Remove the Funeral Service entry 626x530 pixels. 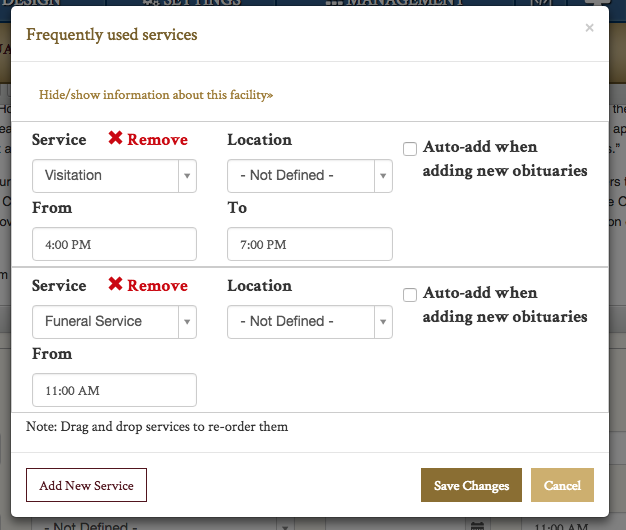(x=148, y=286)
